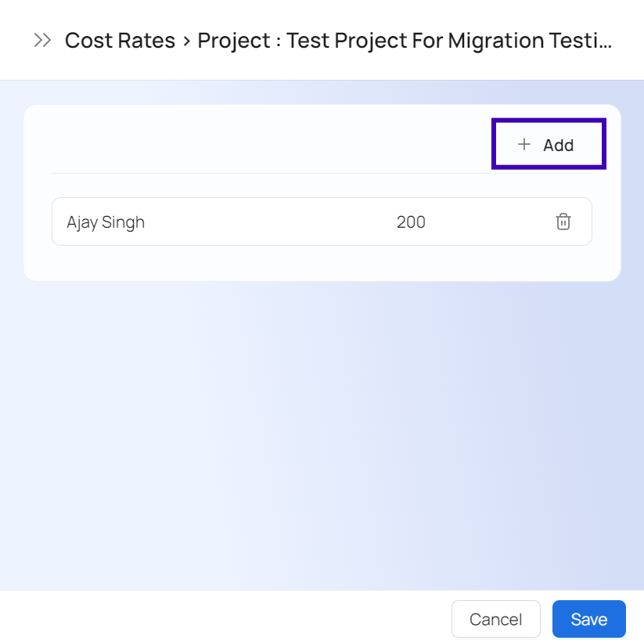This screenshot has height=644, width=644.
Task: Save the cost rates
Action: click(x=588, y=620)
